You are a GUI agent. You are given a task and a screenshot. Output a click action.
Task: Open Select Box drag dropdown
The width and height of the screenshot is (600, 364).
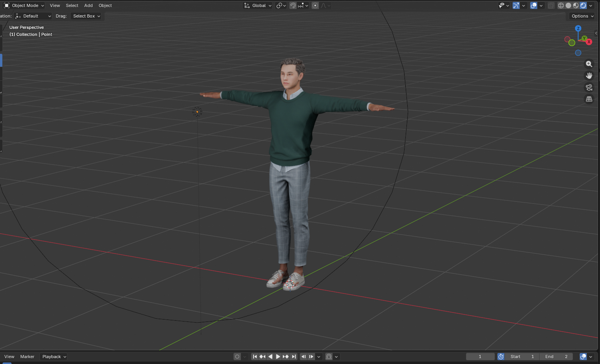[x=86, y=16]
